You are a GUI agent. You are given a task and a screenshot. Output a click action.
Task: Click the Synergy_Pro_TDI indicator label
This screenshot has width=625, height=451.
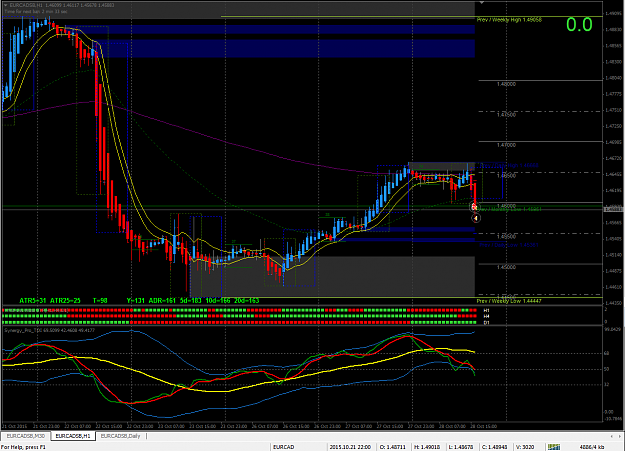pos(50,330)
